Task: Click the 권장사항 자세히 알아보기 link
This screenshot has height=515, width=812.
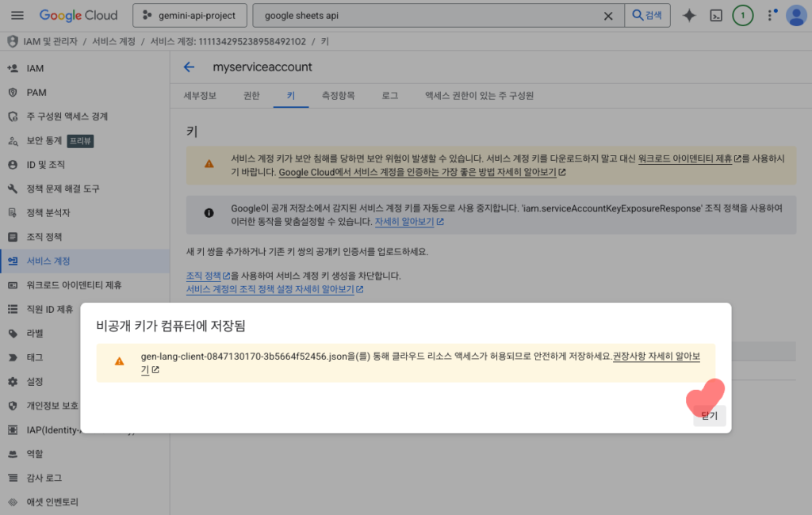Action: click(x=656, y=357)
